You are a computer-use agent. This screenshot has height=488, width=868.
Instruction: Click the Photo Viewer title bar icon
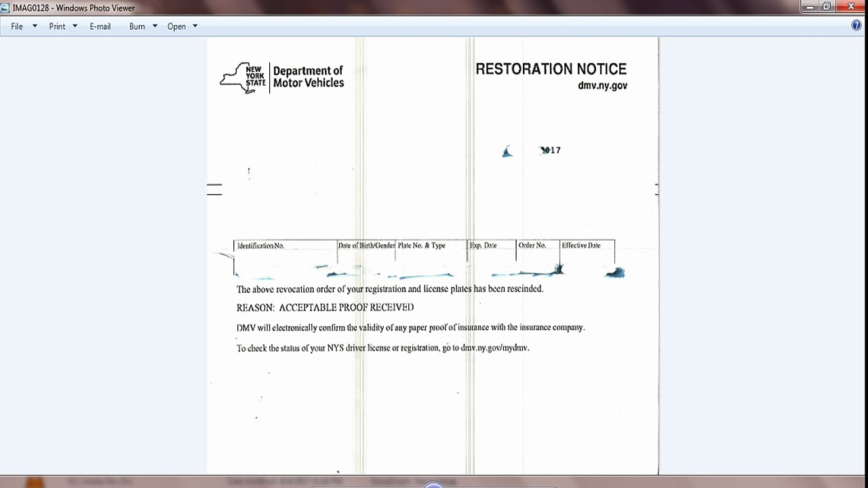pos(5,7)
